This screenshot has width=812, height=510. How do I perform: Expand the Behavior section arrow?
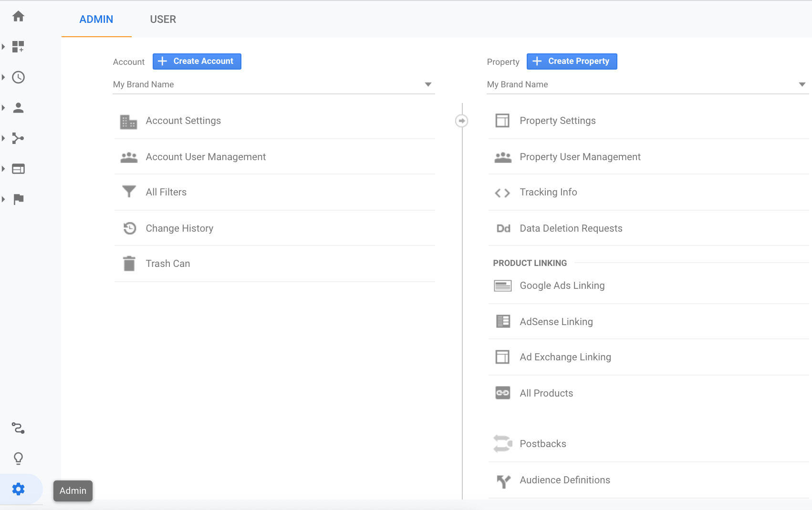3,169
